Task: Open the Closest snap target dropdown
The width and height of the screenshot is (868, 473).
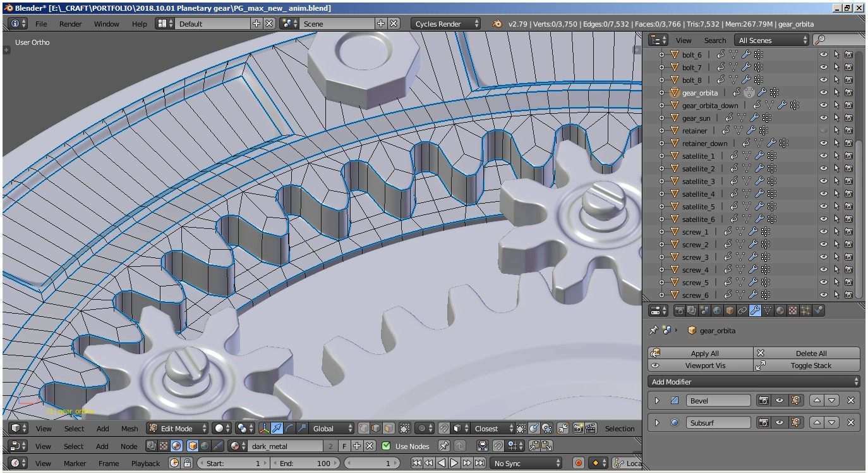Action: coord(491,428)
